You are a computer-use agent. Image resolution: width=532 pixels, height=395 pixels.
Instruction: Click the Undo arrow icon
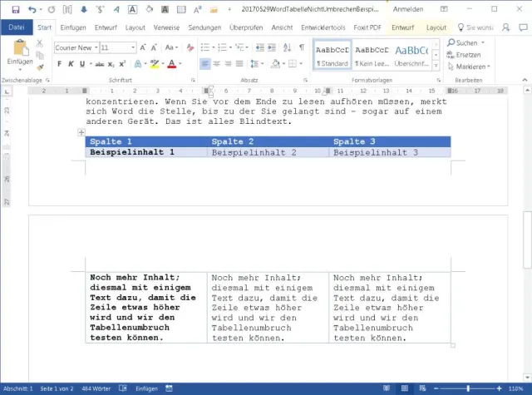tap(32, 9)
